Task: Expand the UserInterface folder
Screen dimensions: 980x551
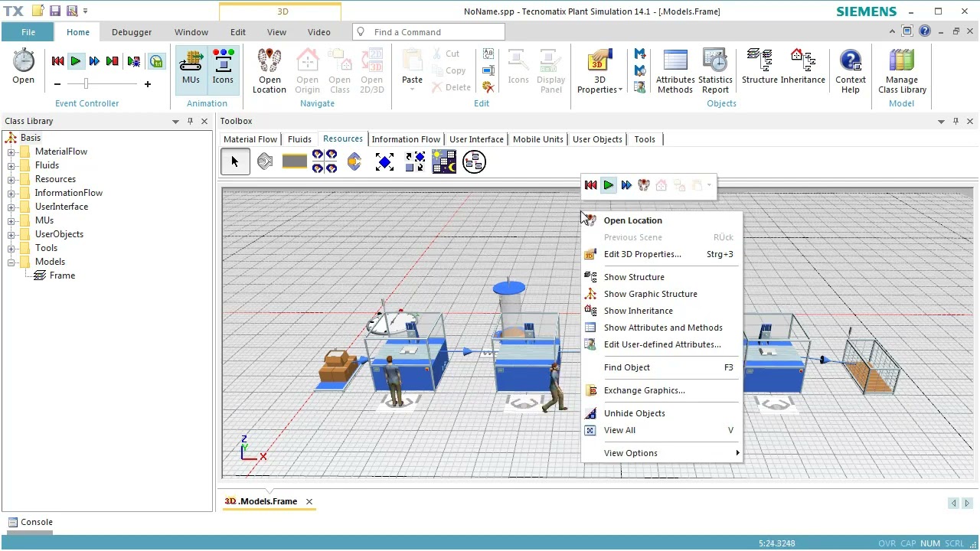Action: coord(11,207)
